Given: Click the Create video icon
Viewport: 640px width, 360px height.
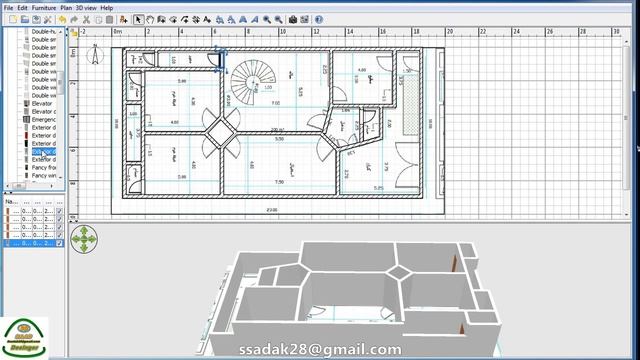Looking at the screenshot, I should click(x=304, y=20).
